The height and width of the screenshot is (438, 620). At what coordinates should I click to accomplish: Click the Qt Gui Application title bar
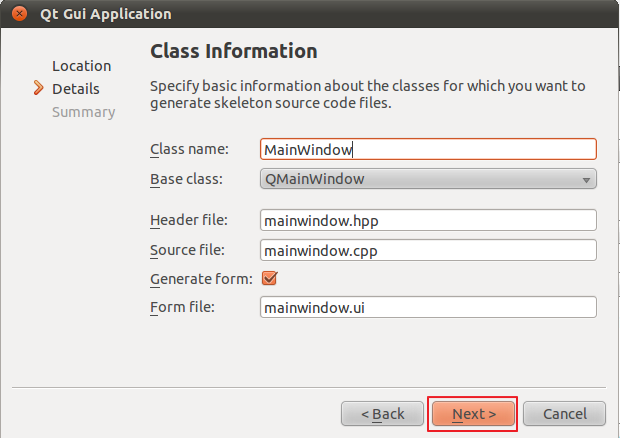pyautogui.click(x=300, y=14)
